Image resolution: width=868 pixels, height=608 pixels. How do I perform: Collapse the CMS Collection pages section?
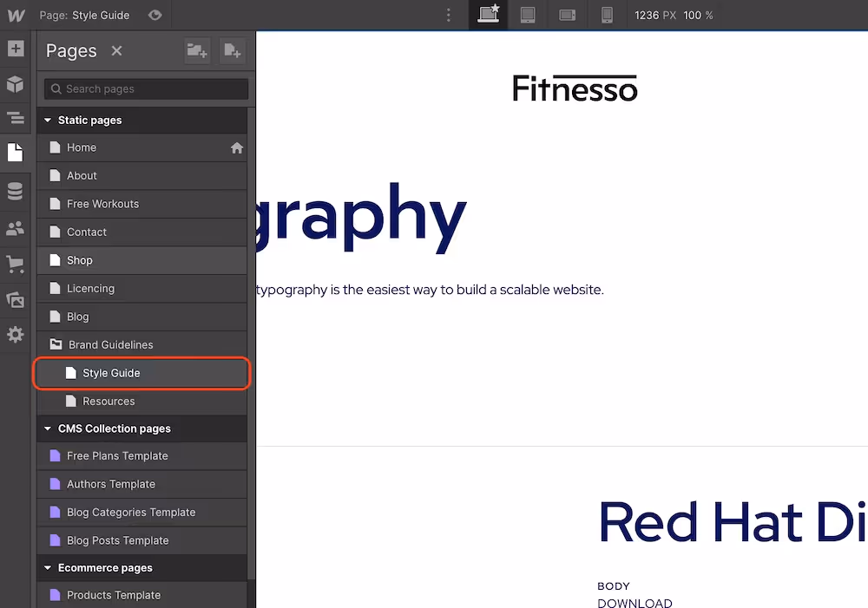48,428
